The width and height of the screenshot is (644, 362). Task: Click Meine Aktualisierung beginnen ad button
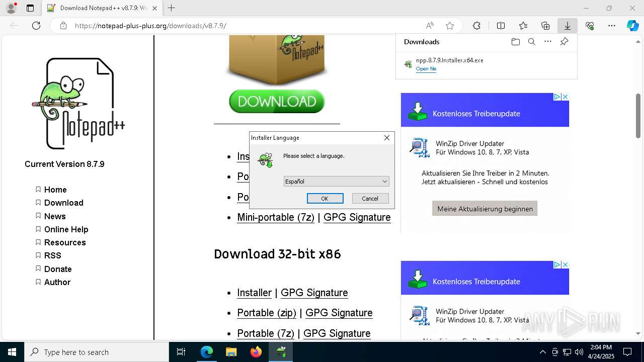click(485, 209)
